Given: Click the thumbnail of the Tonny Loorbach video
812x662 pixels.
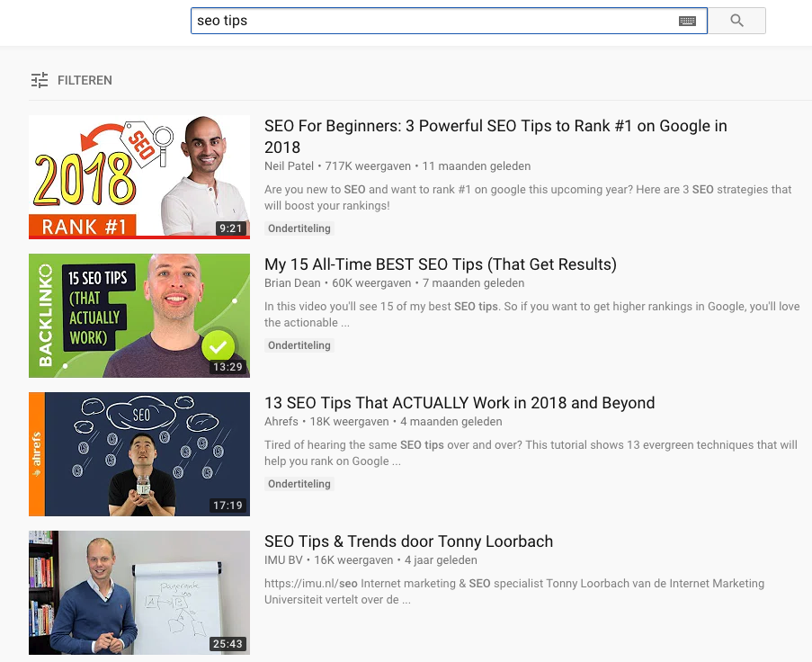Looking at the screenshot, I should (139, 592).
